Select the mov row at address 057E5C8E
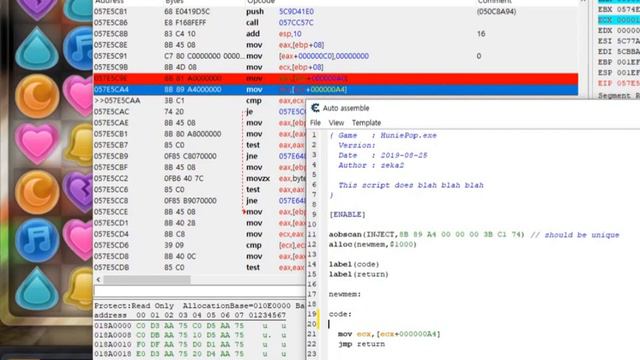 [336, 45]
